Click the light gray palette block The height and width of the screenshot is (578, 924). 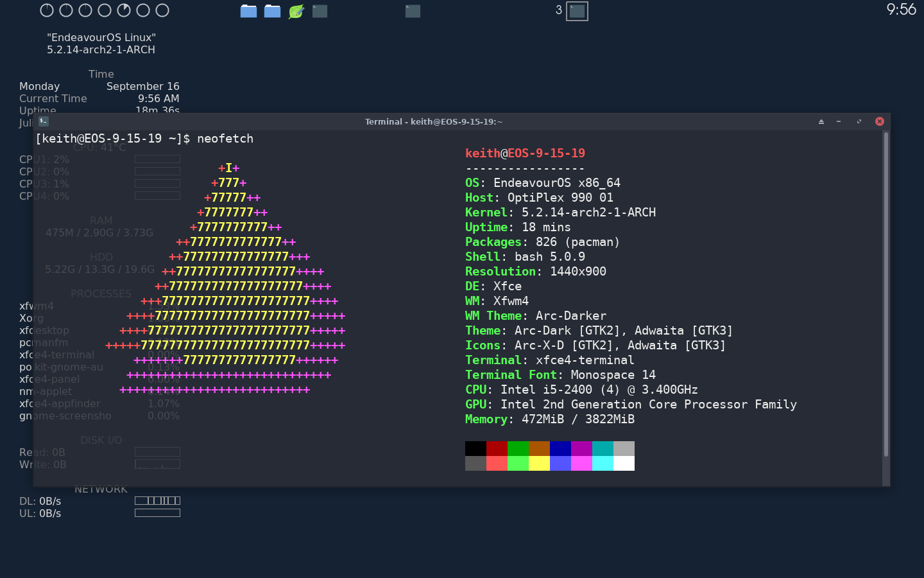click(x=624, y=448)
